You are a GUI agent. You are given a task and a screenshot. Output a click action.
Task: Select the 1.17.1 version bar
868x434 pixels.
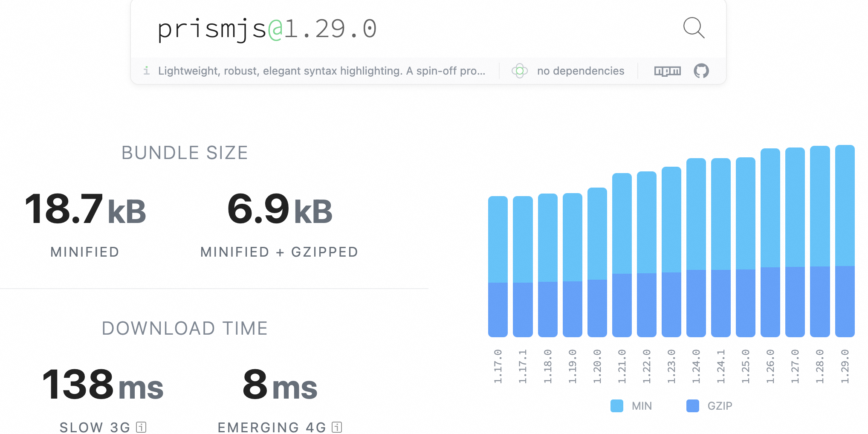pyautogui.click(x=523, y=266)
